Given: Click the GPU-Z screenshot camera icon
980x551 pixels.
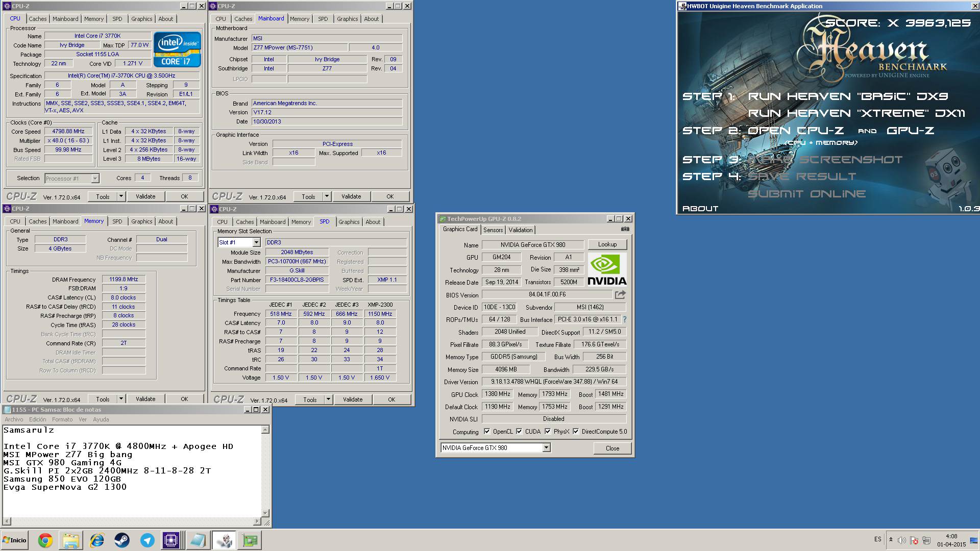Looking at the screenshot, I should [625, 230].
